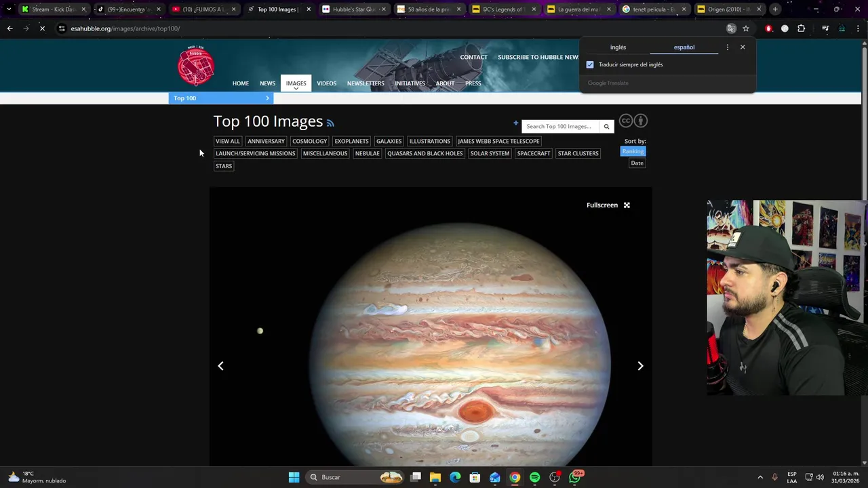
Task: Open Microsoft Edge from the taskbar
Action: pos(455,477)
